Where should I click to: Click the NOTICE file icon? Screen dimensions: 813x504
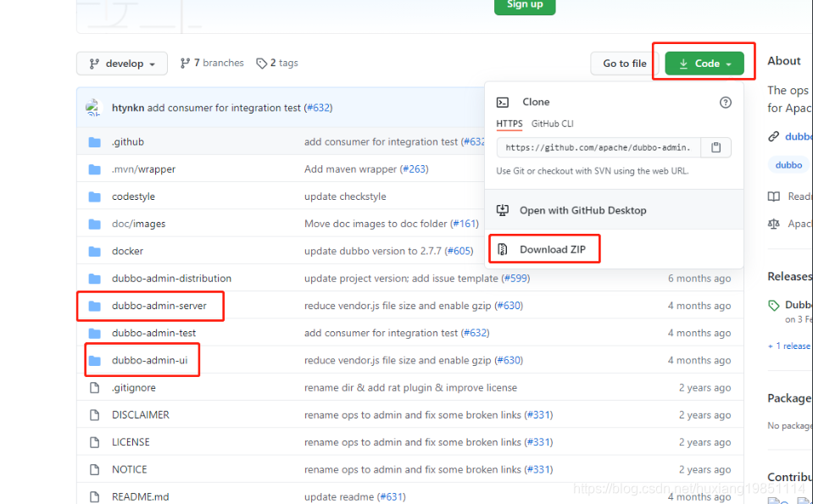(x=94, y=469)
